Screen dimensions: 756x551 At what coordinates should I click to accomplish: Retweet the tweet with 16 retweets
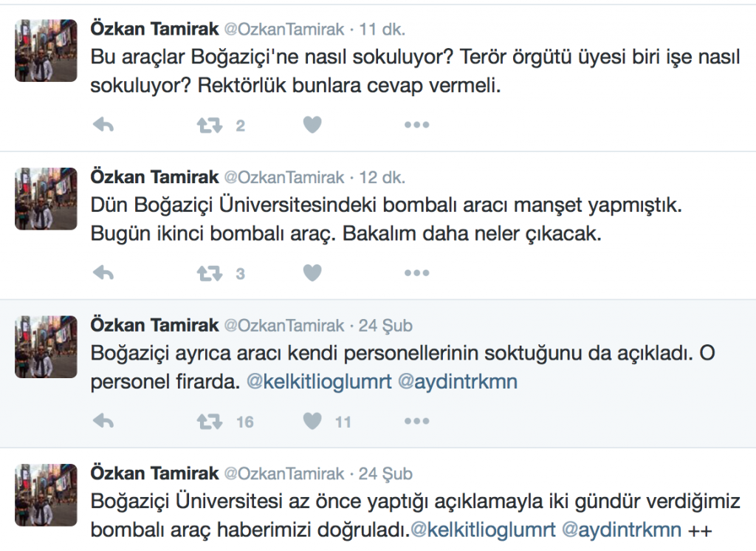coord(210,421)
